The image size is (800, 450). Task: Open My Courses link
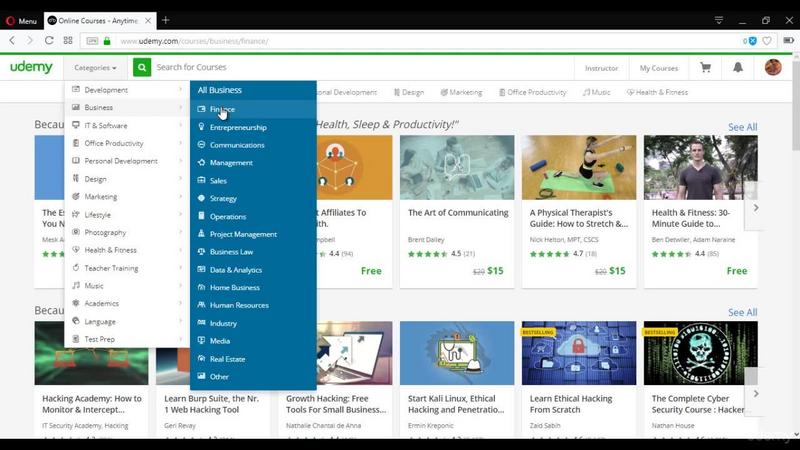pyautogui.click(x=659, y=68)
